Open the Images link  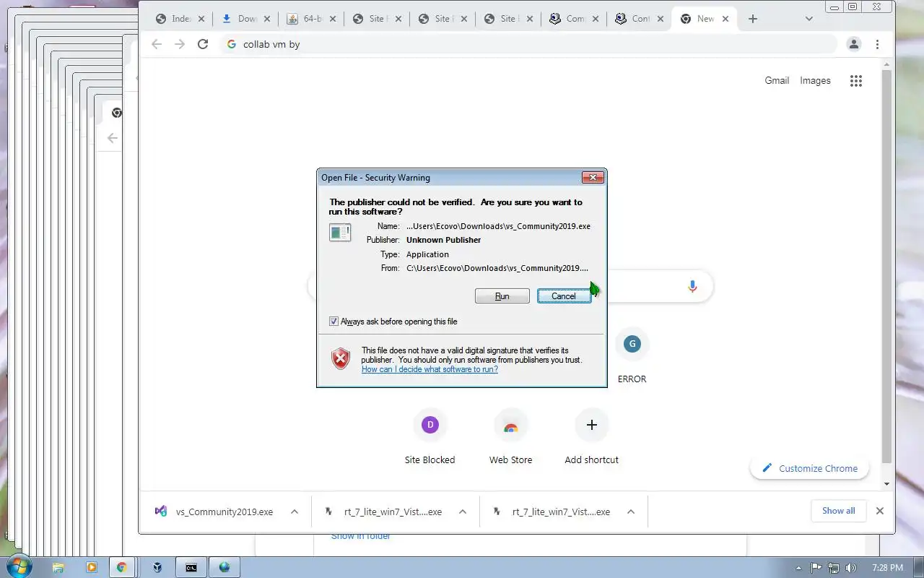(815, 81)
